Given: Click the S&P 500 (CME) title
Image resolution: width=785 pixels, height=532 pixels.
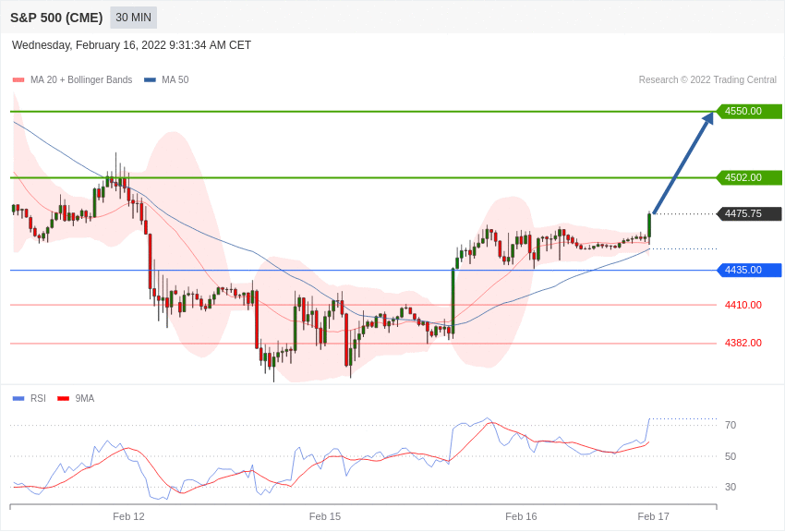Looking at the screenshot, I should [x=56, y=18].
